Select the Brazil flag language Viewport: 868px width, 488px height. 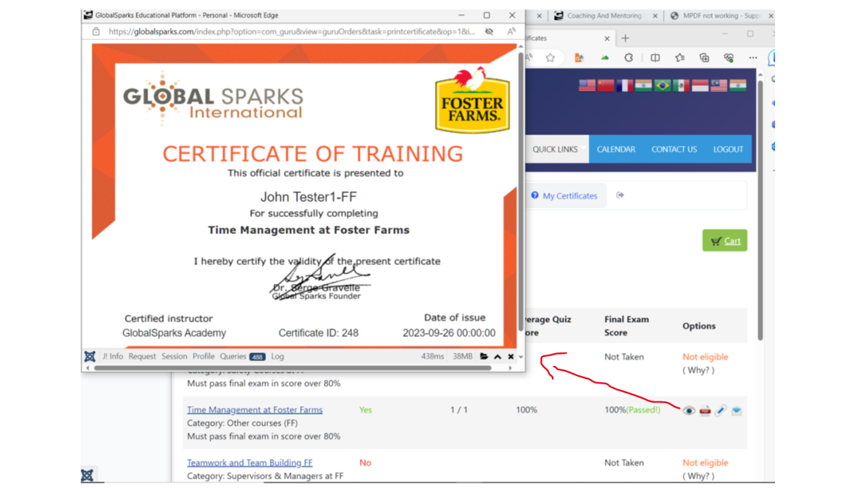click(663, 85)
